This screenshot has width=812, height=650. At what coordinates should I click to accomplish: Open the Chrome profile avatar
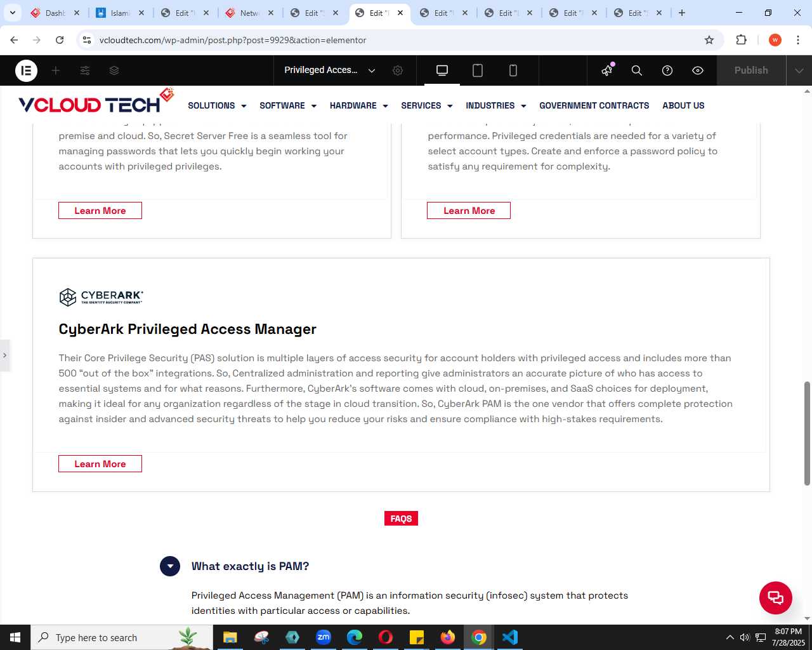pyautogui.click(x=775, y=40)
